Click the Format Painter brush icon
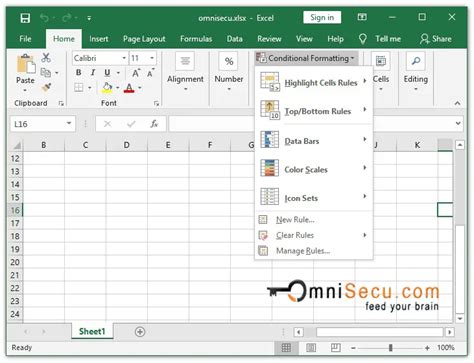 [46, 87]
